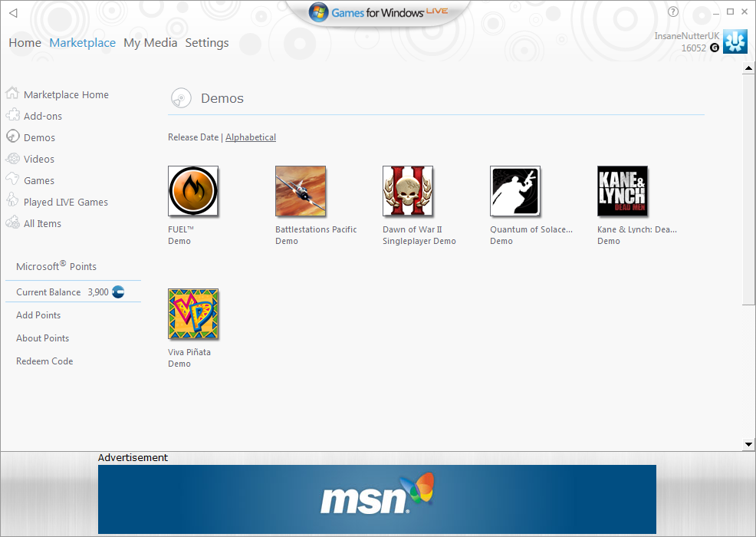Screen dimensions: 756x537
Task: Click the InsaneNutterUK gamer picture
Action: 735,41
